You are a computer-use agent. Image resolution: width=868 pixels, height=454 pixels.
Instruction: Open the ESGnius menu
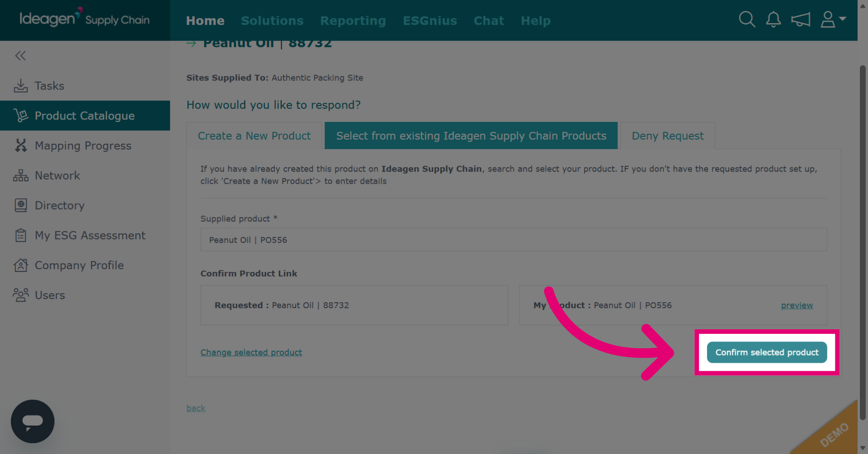430,21
